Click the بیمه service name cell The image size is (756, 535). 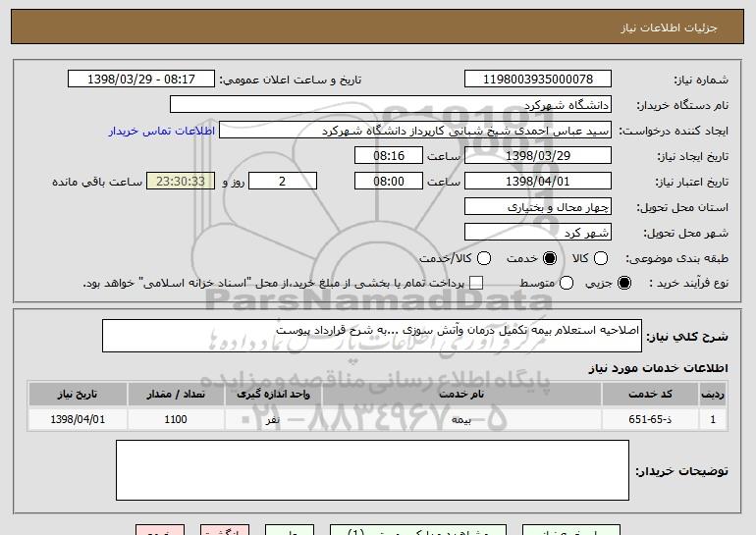point(461,419)
